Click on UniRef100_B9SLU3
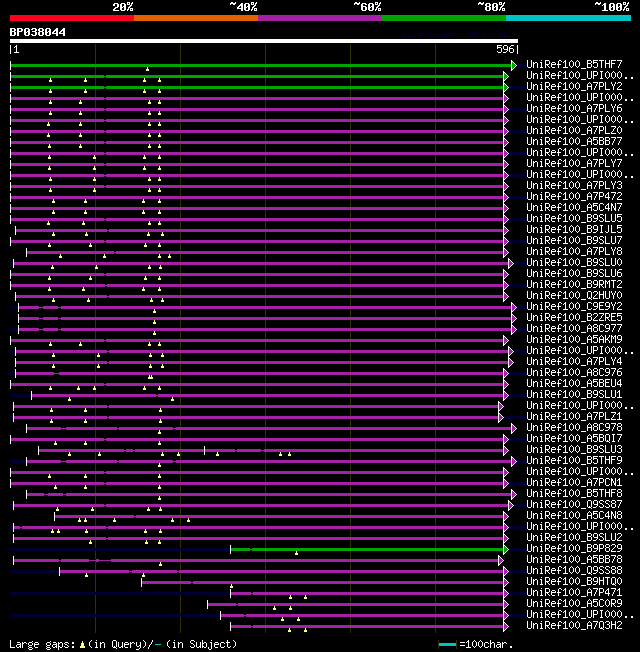640x652 pixels. [x=574, y=450]
